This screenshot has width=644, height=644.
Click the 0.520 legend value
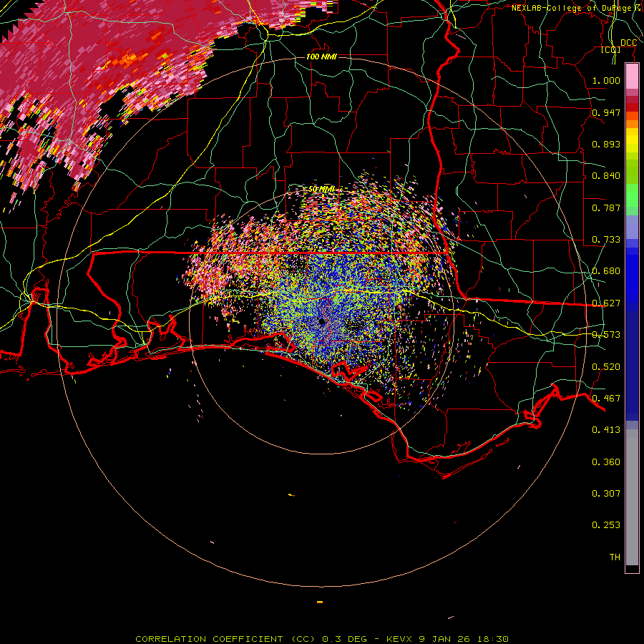coord(606,367)
